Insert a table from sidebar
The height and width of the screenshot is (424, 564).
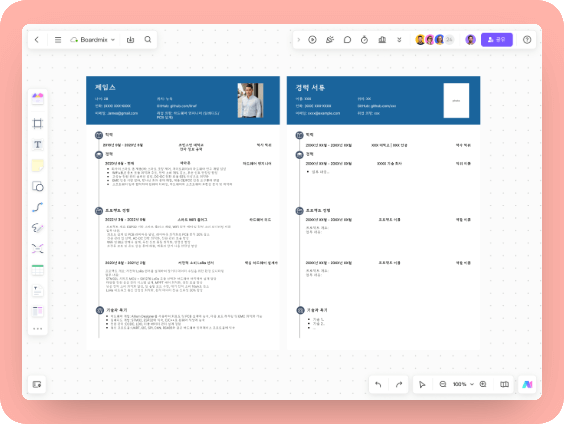coord(37,270)
